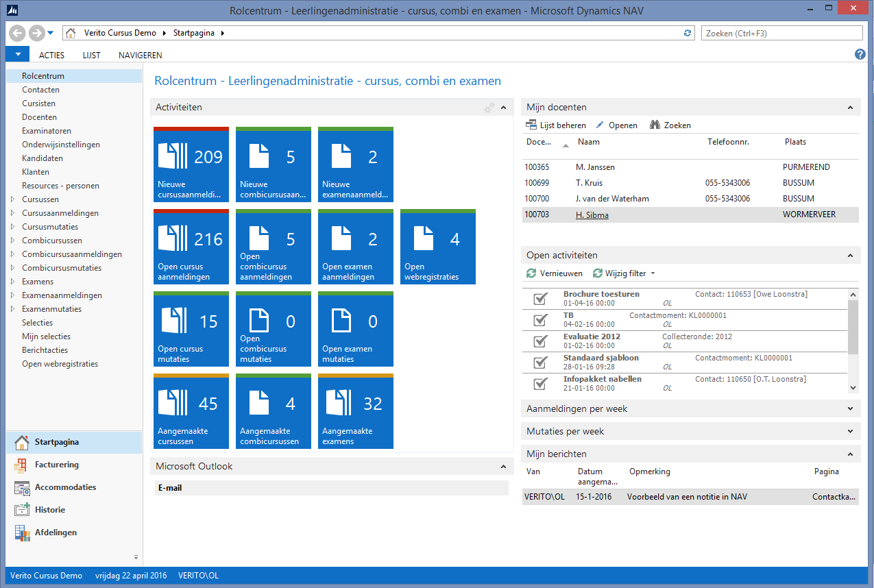The image size is (874, 588).
Task: Toggle checkbox for Brochure toesturen activity
Action: coord(540,298)
